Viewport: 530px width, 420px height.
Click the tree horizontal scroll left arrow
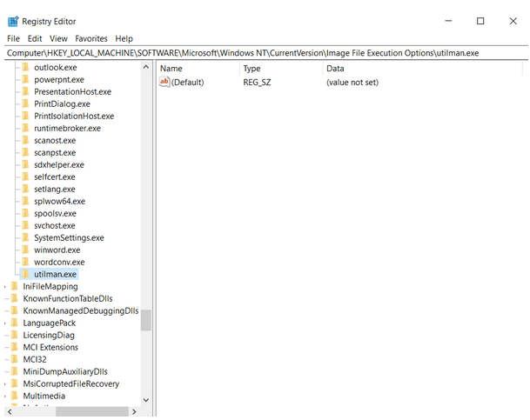[x=10, y=411]
